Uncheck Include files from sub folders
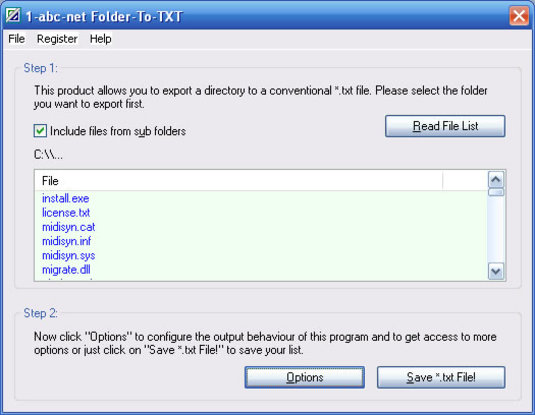This screenshot has height=415, width=535. click(x=40, y=131)
